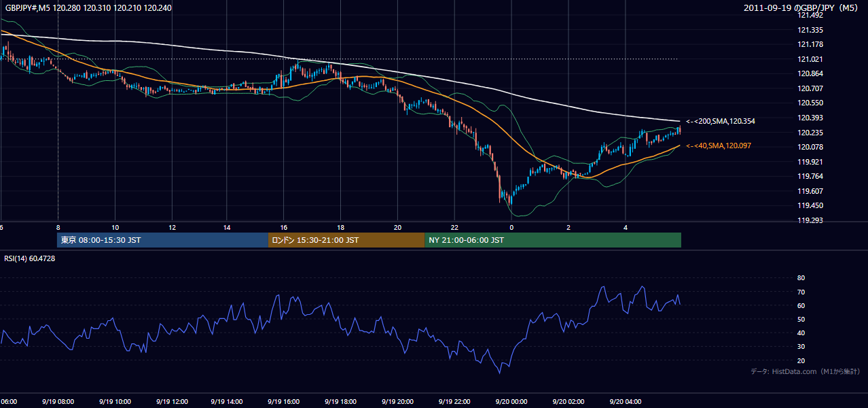Click the 120.707 price axis label

[x=810, y=88]
